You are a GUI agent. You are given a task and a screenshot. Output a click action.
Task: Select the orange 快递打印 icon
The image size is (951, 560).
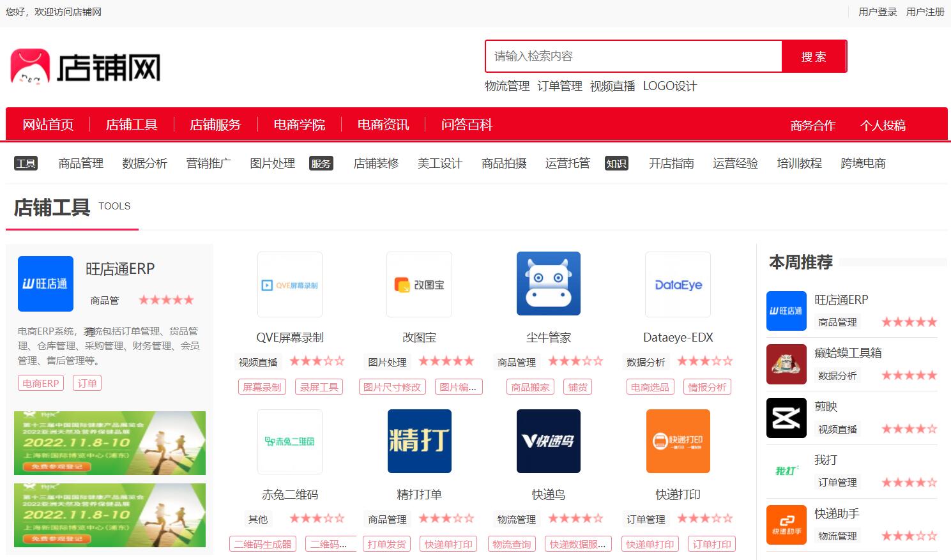tap(678, 441)
